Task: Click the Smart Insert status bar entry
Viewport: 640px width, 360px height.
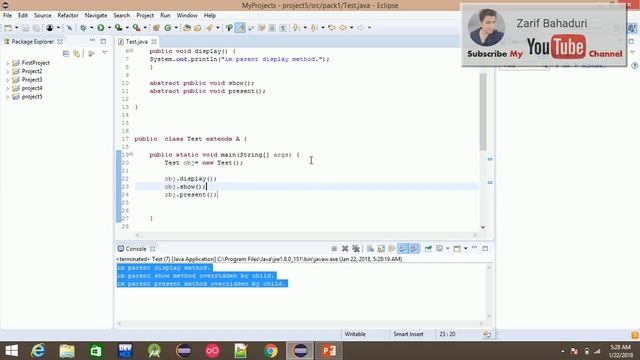Action: tap(408, 334)
